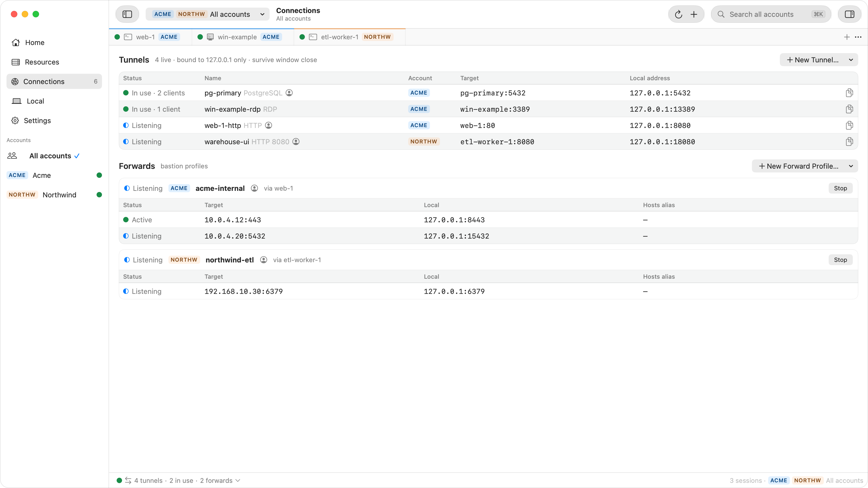Viewport: 868px width, 488px height.
Task: Click the etl-worker-1:8080 tunnel target
Action: click(x=497, y=142)
